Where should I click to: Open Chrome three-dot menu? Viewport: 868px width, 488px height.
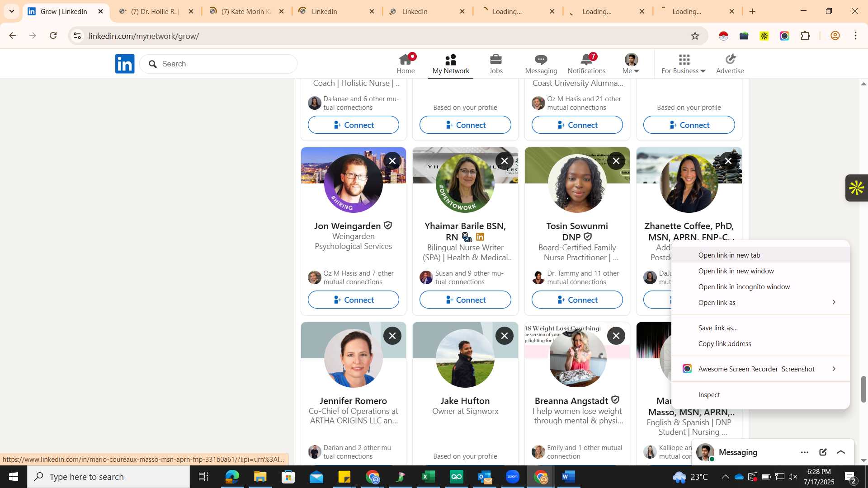coord(855,36)
